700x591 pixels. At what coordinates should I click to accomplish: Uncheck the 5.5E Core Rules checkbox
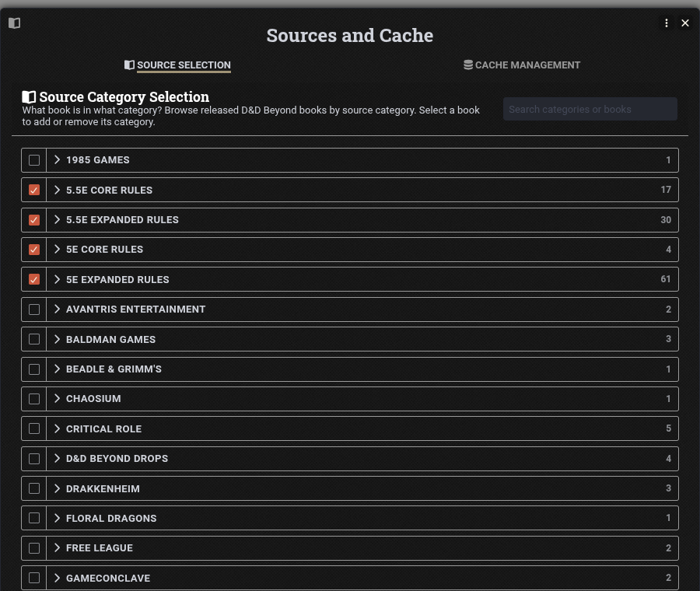coord(34,191)
